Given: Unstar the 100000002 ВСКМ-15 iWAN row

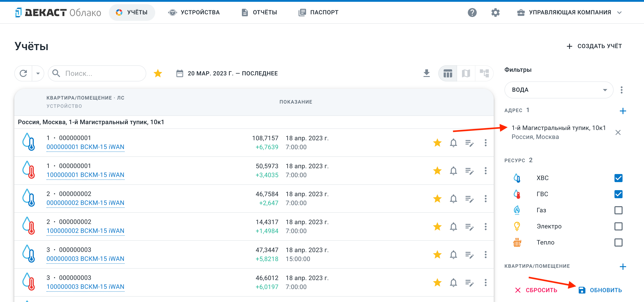Looking at the screenshot, I should (x=437, y=227).
